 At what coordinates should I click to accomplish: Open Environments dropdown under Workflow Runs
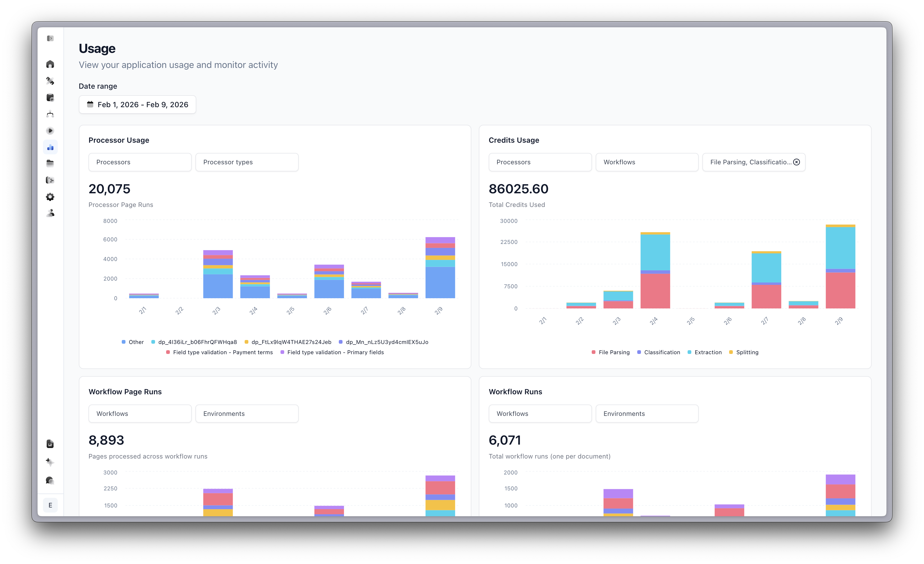point(647,414)
